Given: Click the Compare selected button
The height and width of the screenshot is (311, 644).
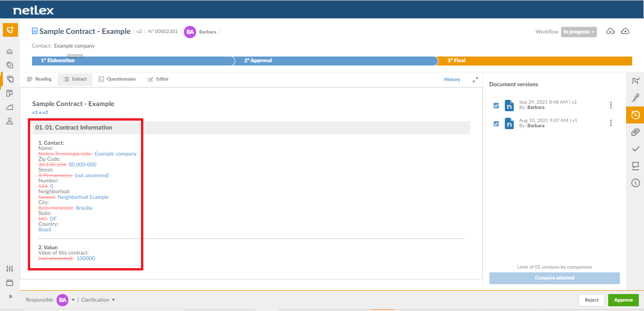Looking at the screenshot, I should pyautogui.click(x=554, y=278).
